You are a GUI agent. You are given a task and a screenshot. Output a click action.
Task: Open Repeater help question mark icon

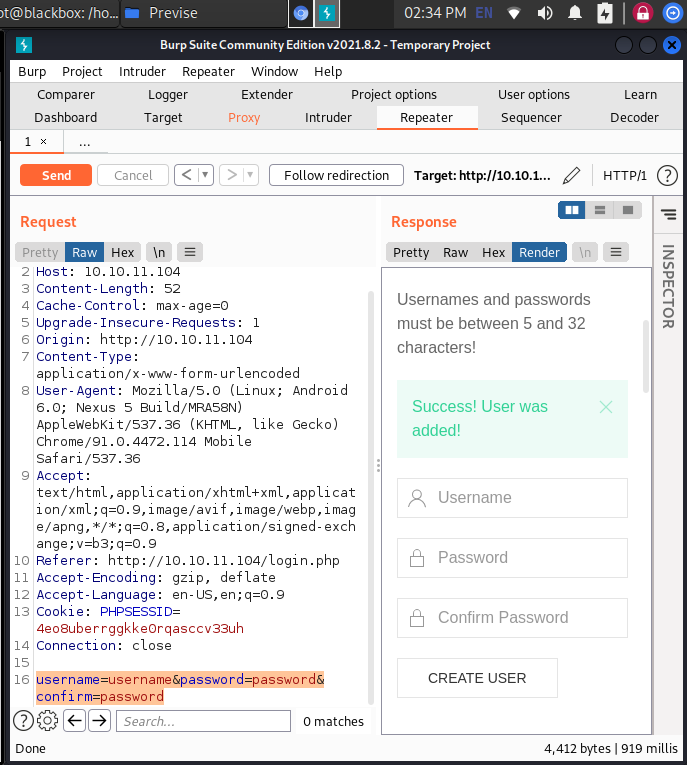(x=667, y=176)
